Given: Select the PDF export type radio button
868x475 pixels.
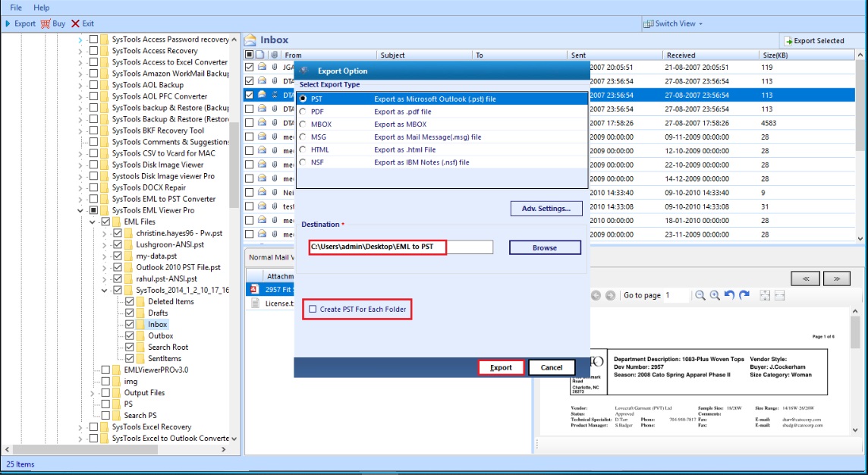Looking at the screenshot, I should click(303, 112).
